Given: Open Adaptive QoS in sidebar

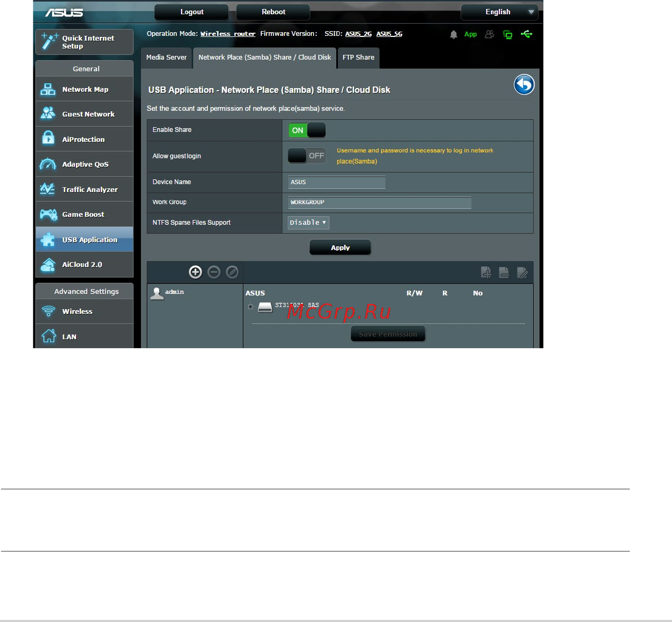Looking at the screenshot, I should point(84,164).
